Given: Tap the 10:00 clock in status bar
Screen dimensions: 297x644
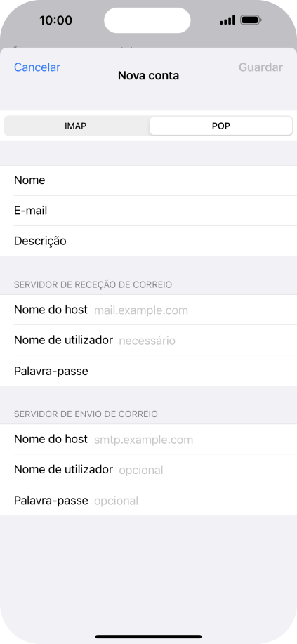Looking at the screenshot, I should (56, 20).
